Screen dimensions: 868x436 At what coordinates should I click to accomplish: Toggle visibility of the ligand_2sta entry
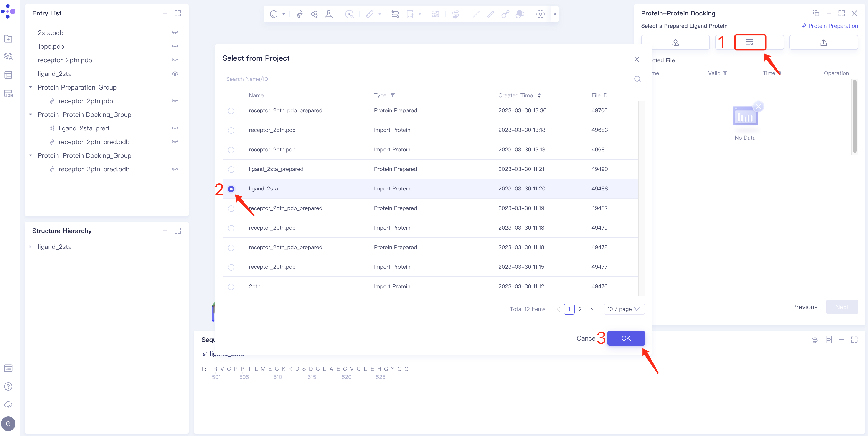pyautogui.click(x=175, y=74)
